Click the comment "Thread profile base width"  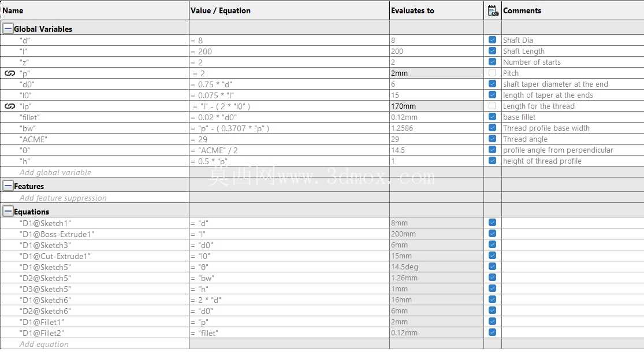(546, 128)
